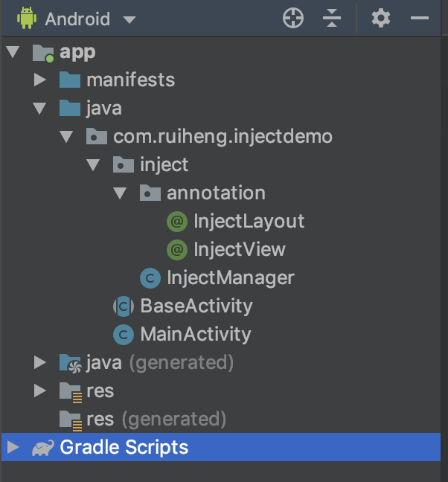The width and height of the screenshot is (448, 482).
Task: Select the com.ruiheng.injectdemo package
Action: pyautogui.click(x=223, y=137)
